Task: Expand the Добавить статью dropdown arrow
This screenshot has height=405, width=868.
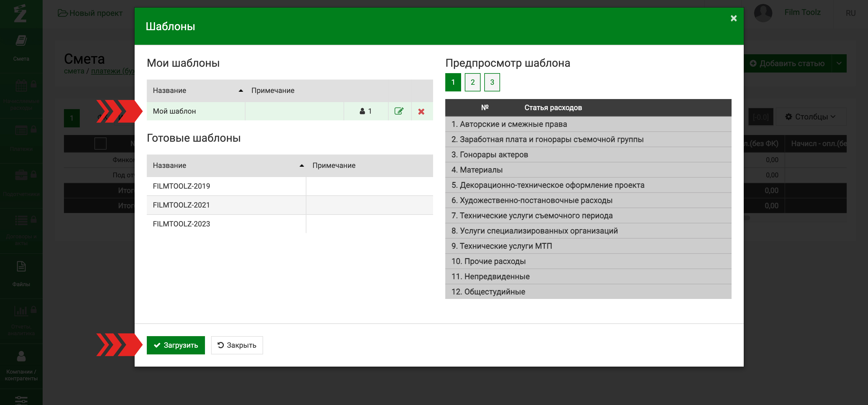Action: tap(839, 63)
